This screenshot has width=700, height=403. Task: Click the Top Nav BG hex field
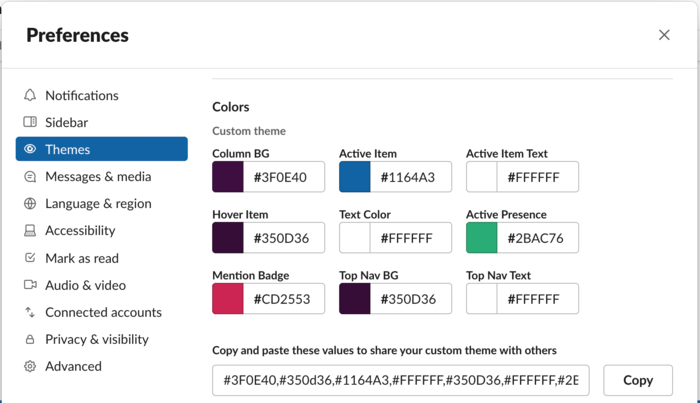click(411, 299)
